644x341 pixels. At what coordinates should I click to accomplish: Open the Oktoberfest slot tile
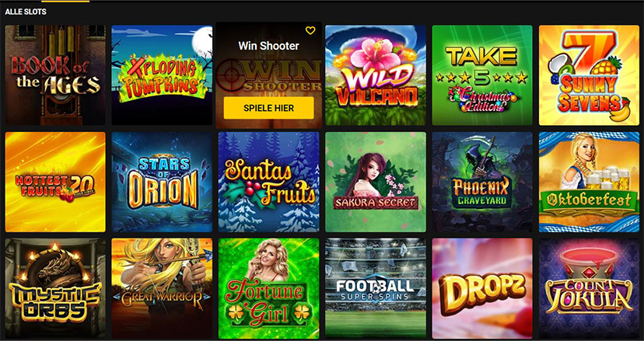(x=589, y=182)
